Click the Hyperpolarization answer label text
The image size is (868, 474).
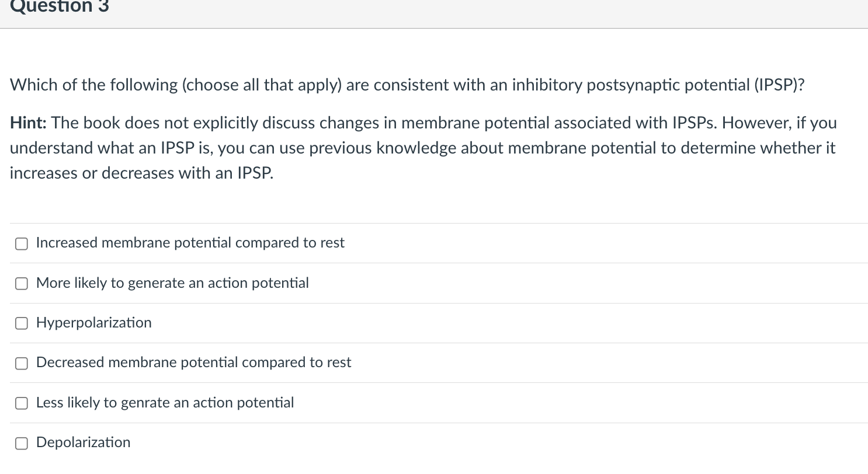[94, 322]
